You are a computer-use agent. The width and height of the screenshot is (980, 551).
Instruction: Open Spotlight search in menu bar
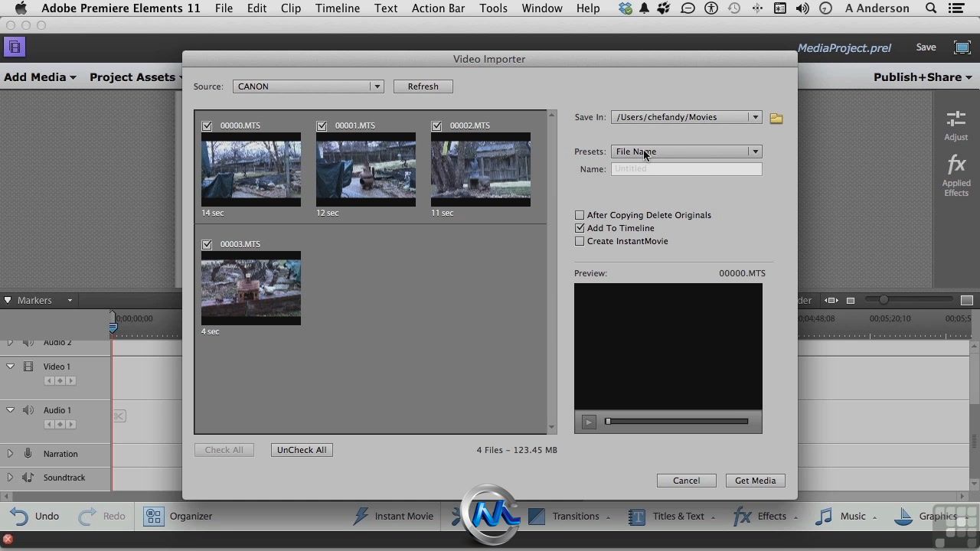(x=931, y=8)
